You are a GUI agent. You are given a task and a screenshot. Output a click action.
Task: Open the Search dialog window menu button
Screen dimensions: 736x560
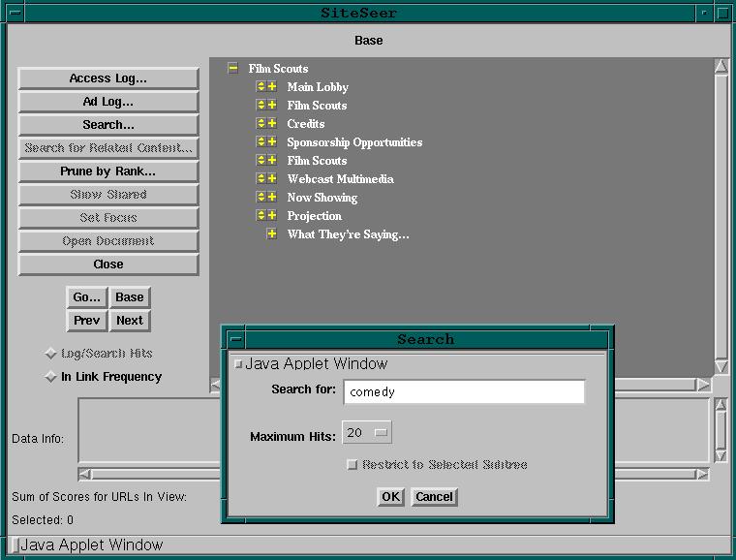click(x=236, y=339)
